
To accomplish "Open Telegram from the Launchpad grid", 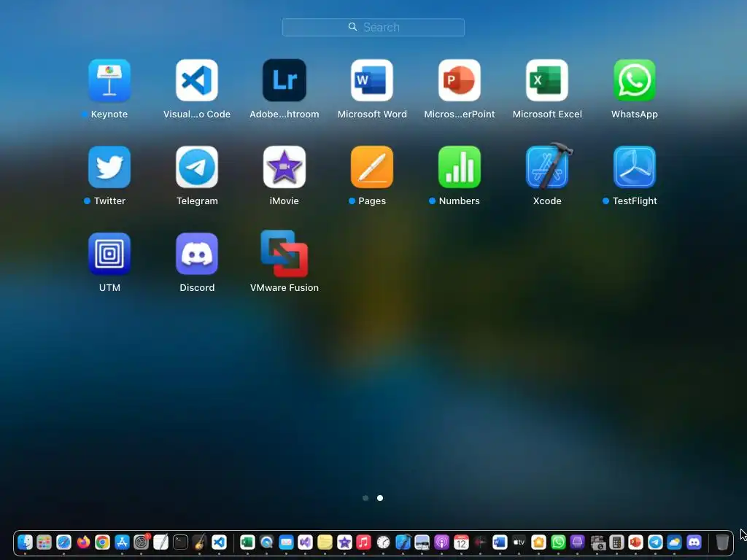I will tap(197, 167).
